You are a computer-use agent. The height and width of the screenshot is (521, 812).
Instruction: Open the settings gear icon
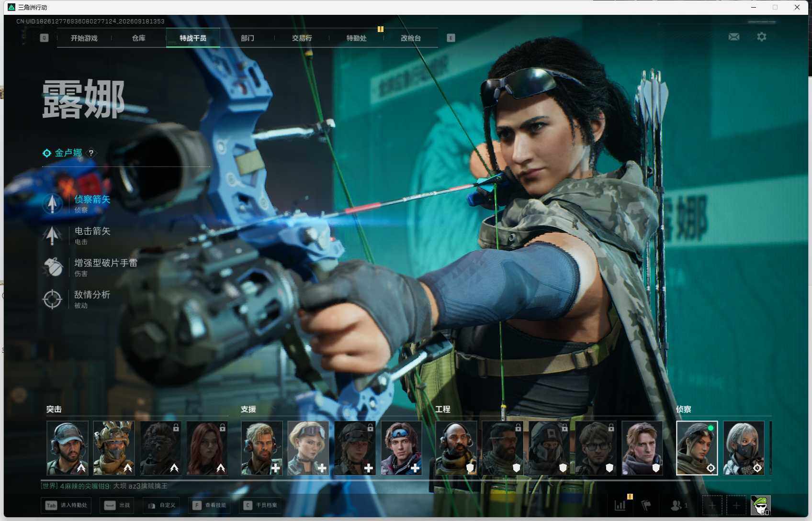pos(761,37)
